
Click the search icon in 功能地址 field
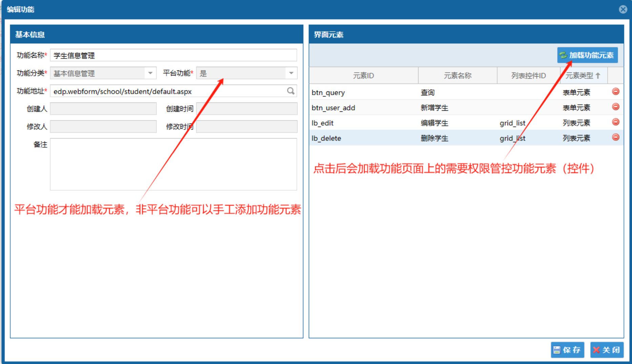tap(290, 91)
